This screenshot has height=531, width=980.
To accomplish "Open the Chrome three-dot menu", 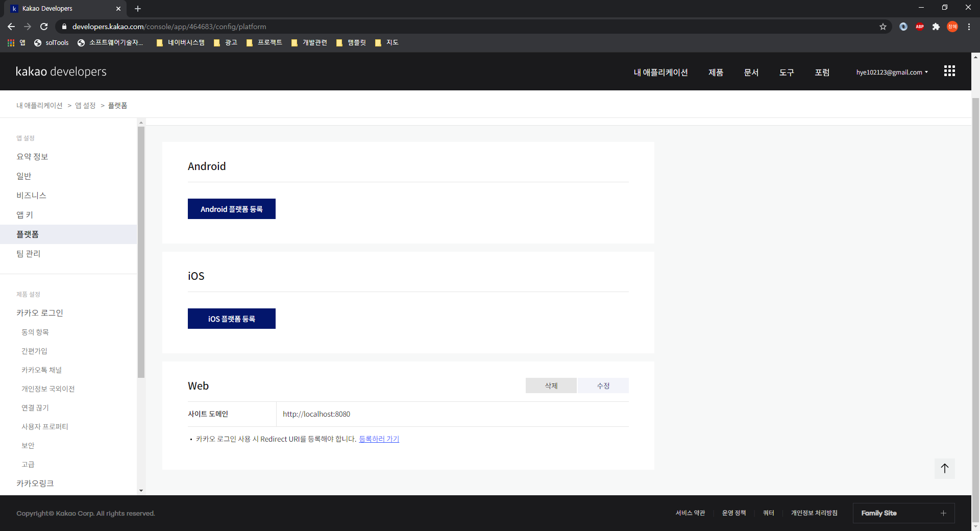I will (x=969, y=27).
